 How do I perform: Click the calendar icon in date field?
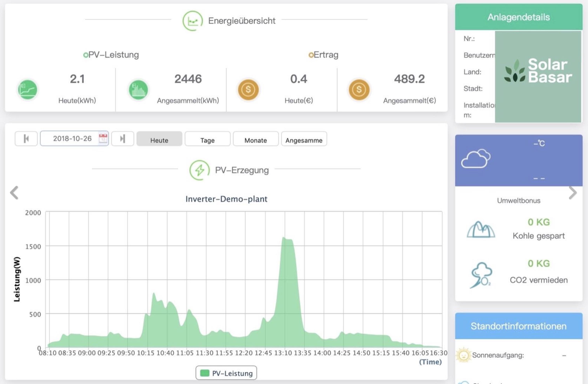pos(103,138)
